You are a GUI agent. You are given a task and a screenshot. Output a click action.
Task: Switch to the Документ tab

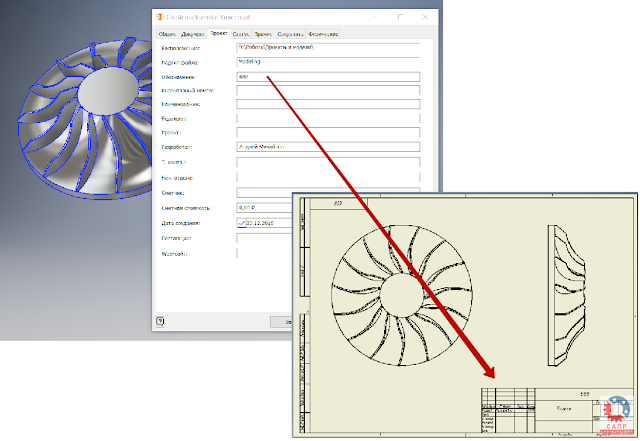click(x=192, y=34)
